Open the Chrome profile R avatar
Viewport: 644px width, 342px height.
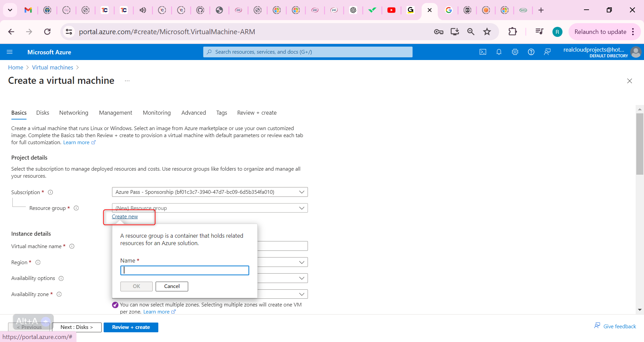(557, 32)
